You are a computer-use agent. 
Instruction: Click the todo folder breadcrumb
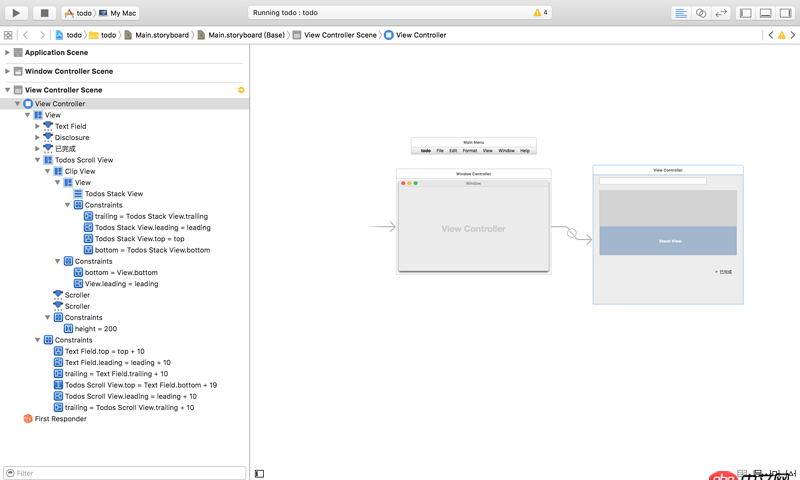103,35
